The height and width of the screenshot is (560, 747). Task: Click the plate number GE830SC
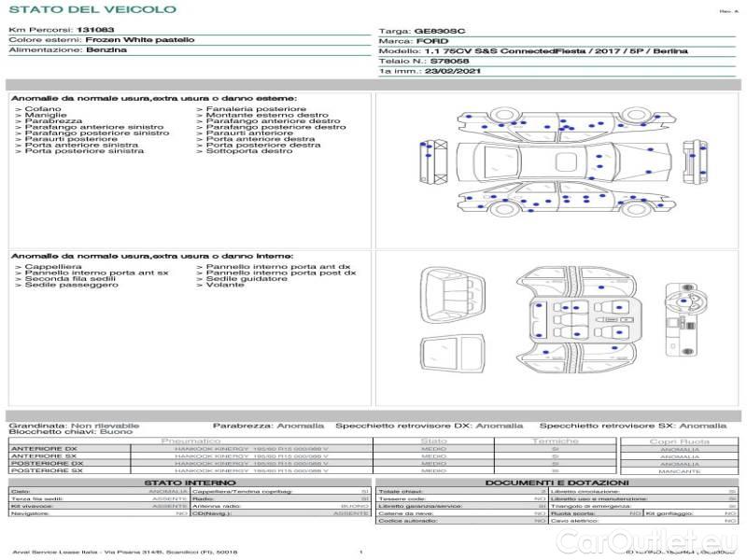click(440, 32)
